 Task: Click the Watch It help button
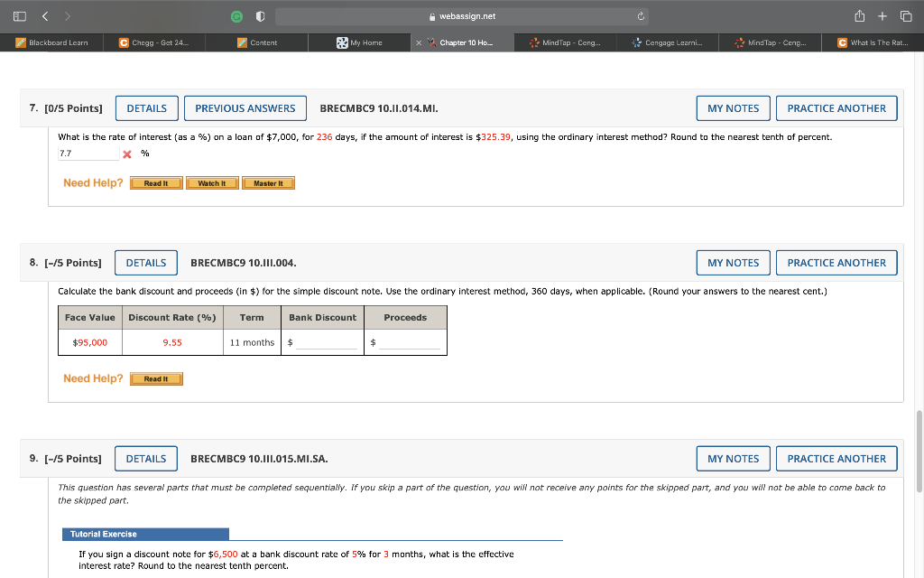point(212,182)
